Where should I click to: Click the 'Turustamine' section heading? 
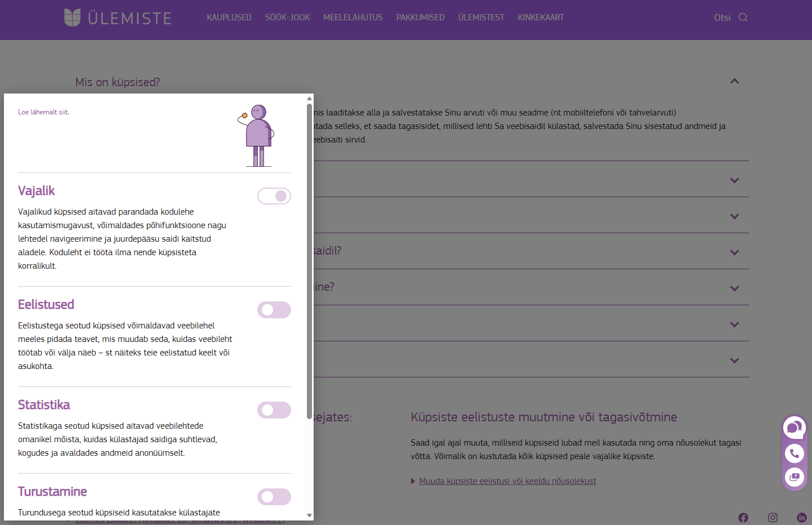tap(52, 492)
